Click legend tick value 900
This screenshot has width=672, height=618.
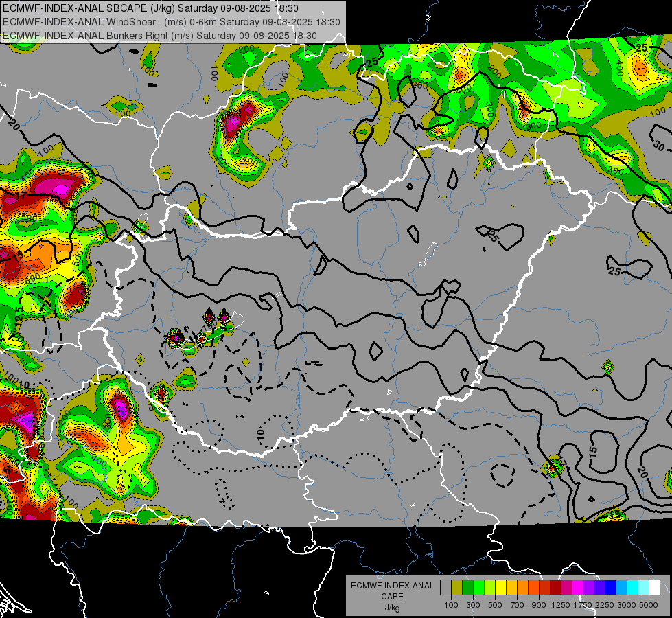click(x=539, y=605)
